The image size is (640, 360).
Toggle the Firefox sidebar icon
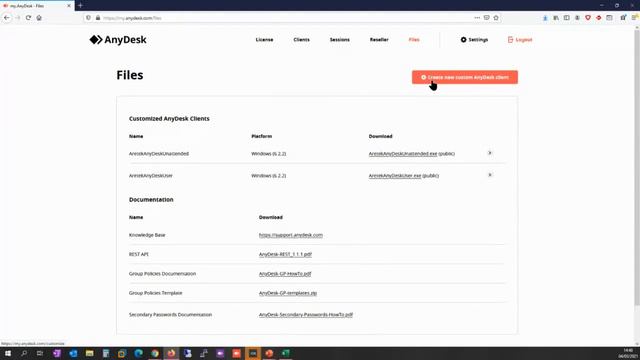[x=567, y=18]
